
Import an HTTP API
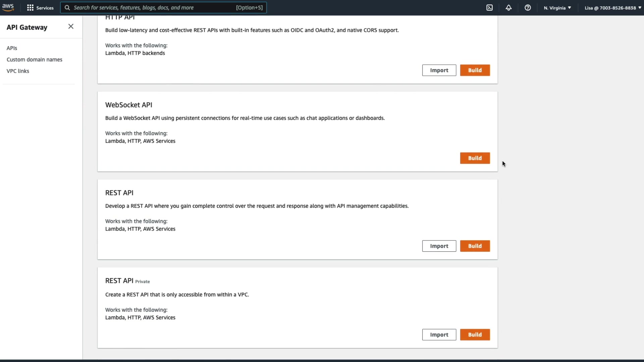[x=439, y=70]
